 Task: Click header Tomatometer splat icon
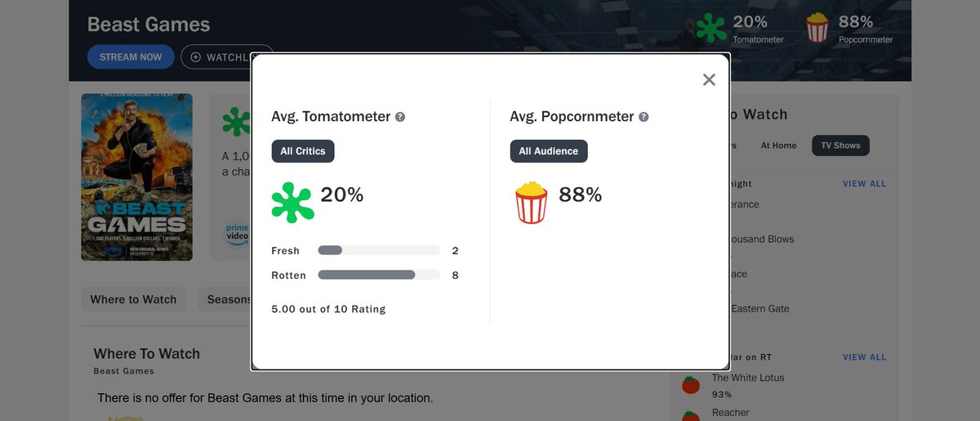[711, 29]
